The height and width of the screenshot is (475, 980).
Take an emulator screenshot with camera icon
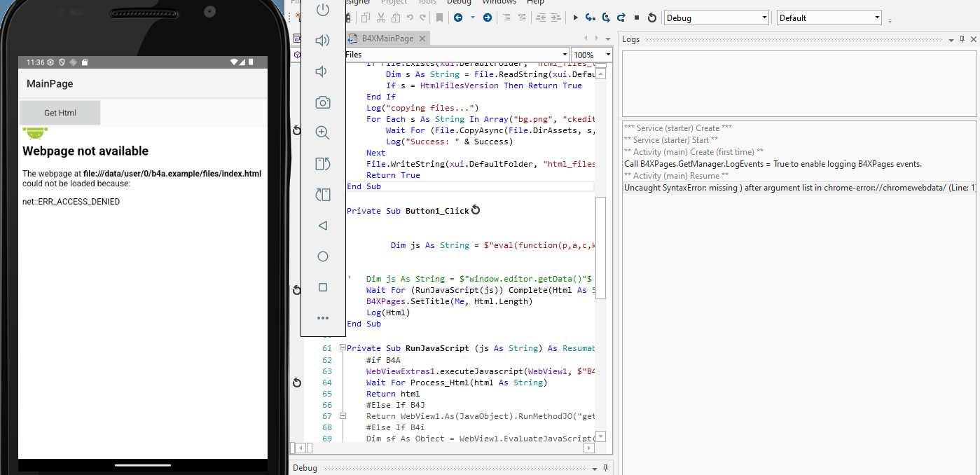[x=323, y=102]
